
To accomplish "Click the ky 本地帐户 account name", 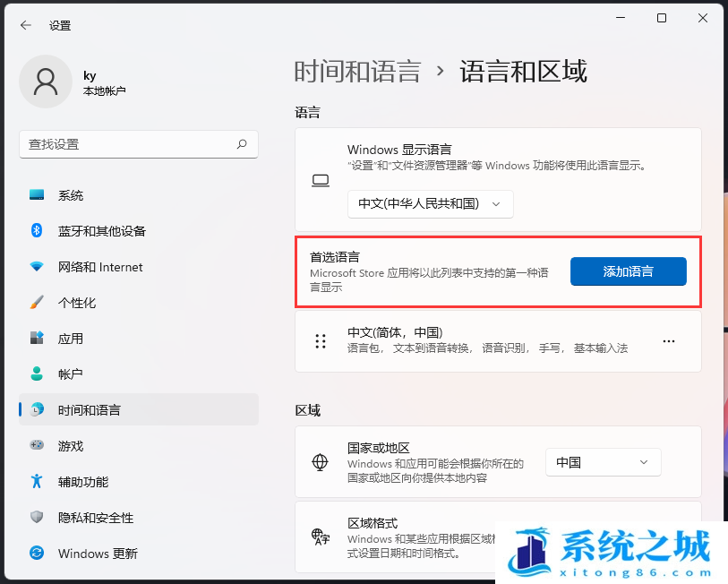I will [104, 82].
